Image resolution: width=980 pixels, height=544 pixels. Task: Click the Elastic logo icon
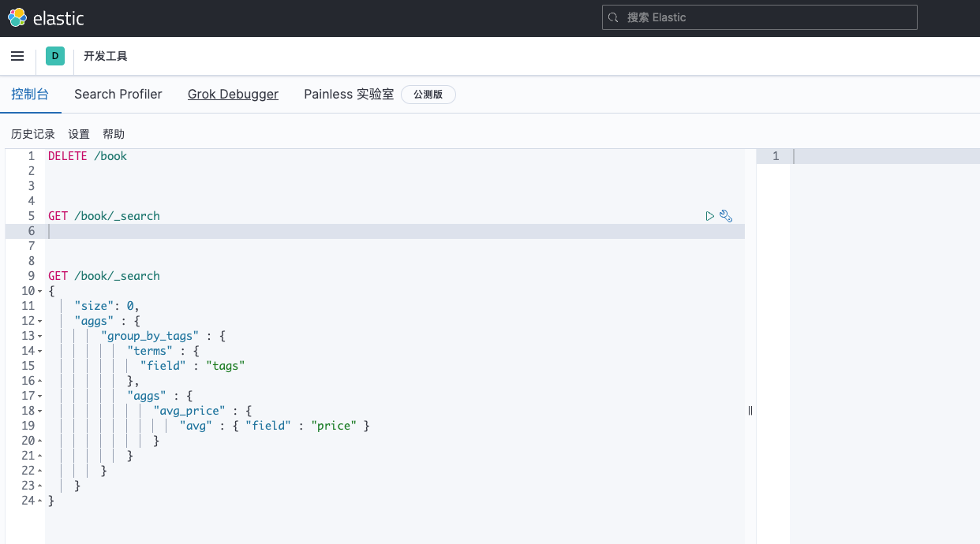[x=17, y=17]
